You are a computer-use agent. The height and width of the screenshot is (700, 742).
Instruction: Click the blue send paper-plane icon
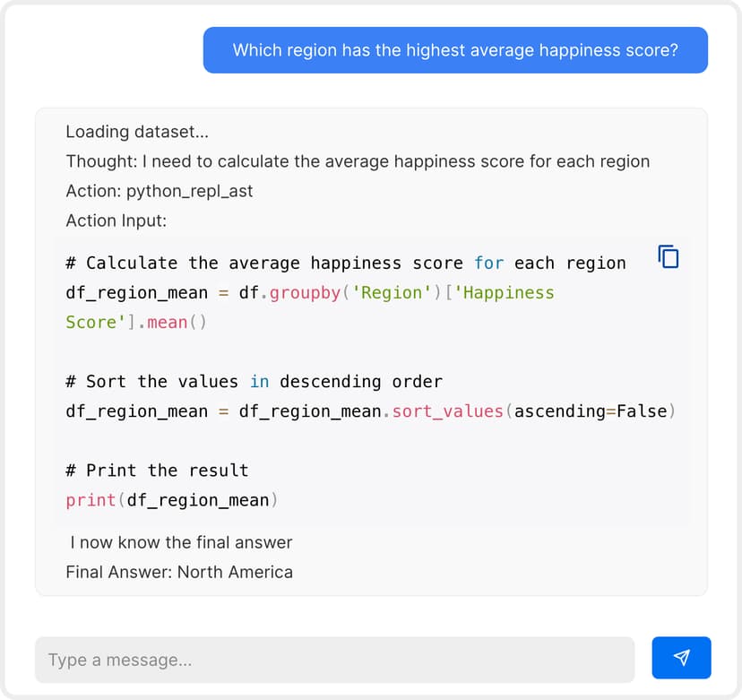[x=681, y=658]
